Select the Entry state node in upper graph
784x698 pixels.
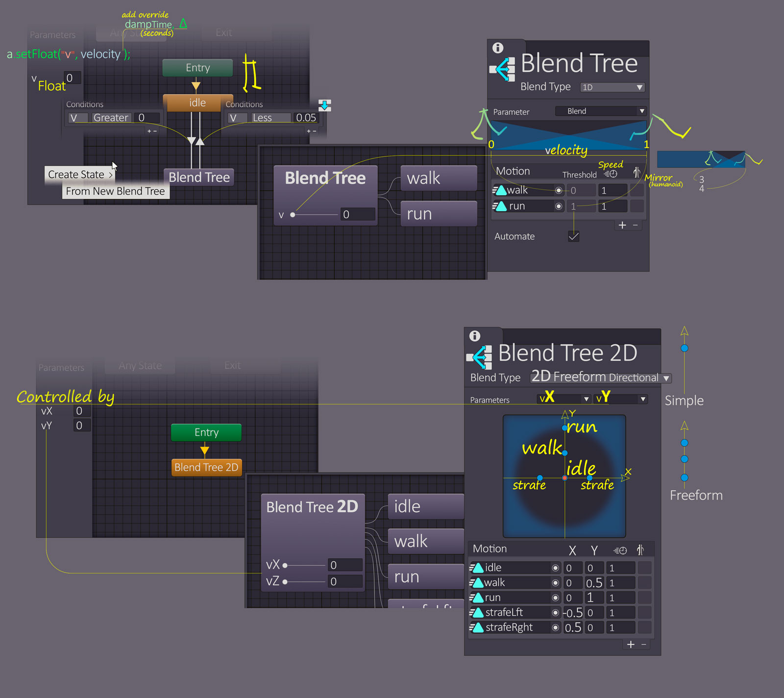click(x=197, y=68)
